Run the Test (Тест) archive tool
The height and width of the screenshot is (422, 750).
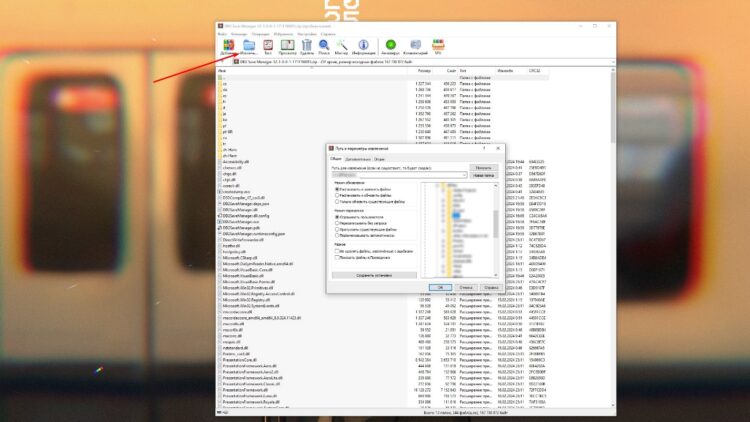(x=268, y=46)
